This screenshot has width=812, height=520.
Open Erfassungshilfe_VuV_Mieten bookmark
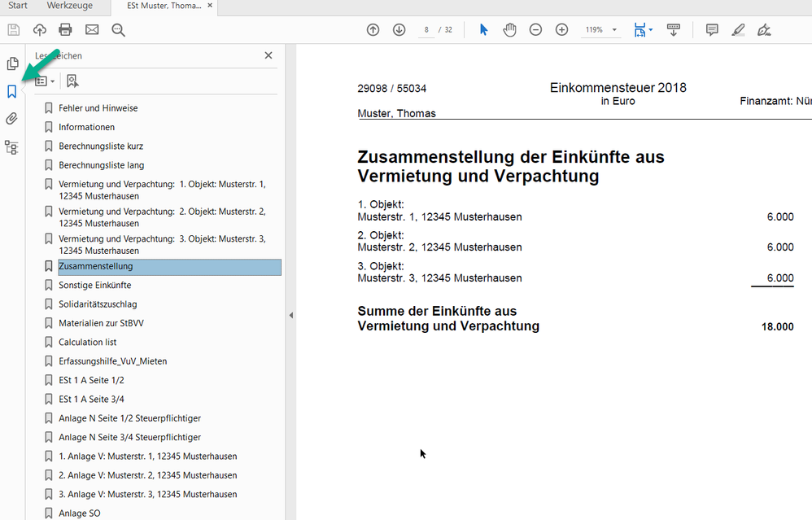tap(113, 361)
